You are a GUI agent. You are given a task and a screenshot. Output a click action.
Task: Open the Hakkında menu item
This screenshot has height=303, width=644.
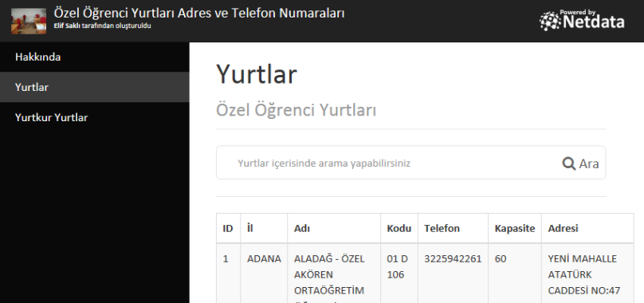point(95,57)
